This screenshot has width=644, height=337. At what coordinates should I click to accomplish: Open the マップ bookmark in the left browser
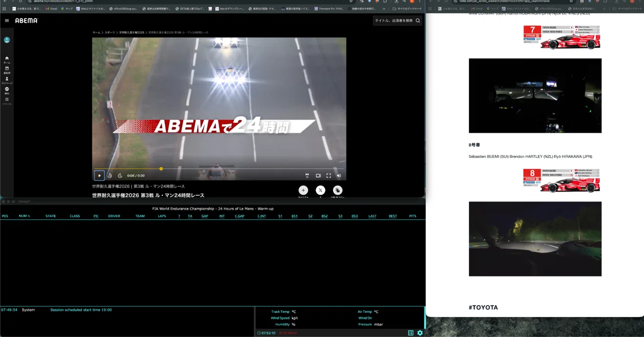67,9
